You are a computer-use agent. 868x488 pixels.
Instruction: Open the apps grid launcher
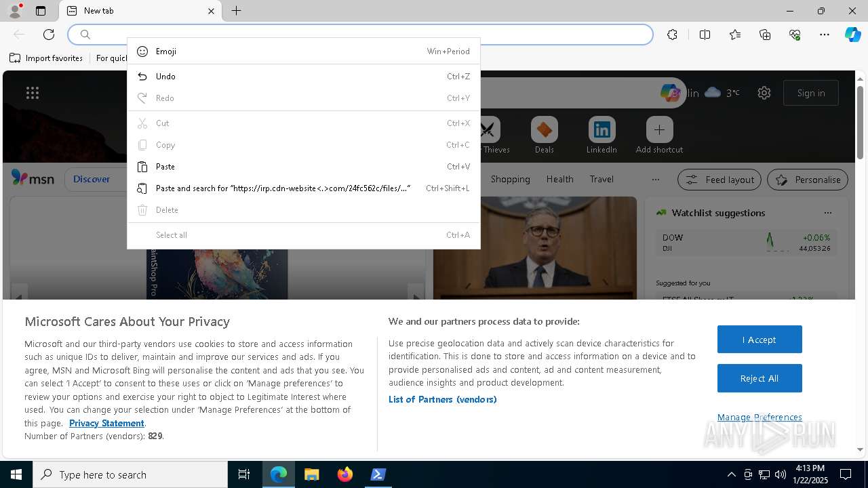click(x=32, y=93)
